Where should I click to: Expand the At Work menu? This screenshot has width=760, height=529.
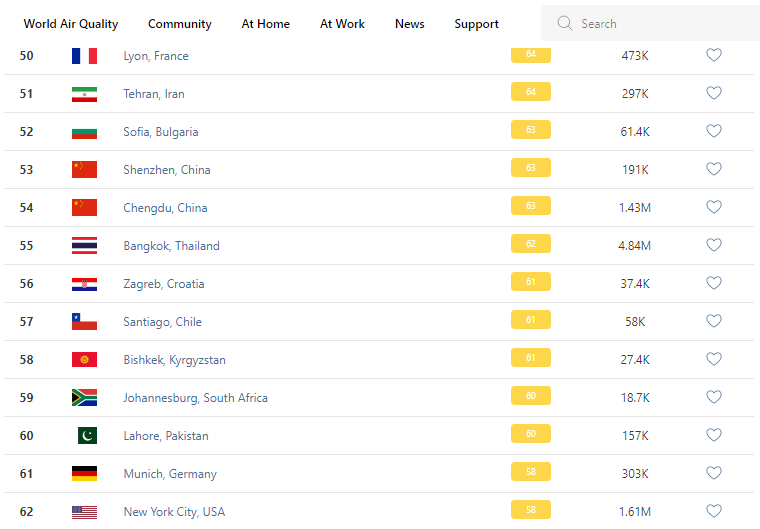point(342,24)
